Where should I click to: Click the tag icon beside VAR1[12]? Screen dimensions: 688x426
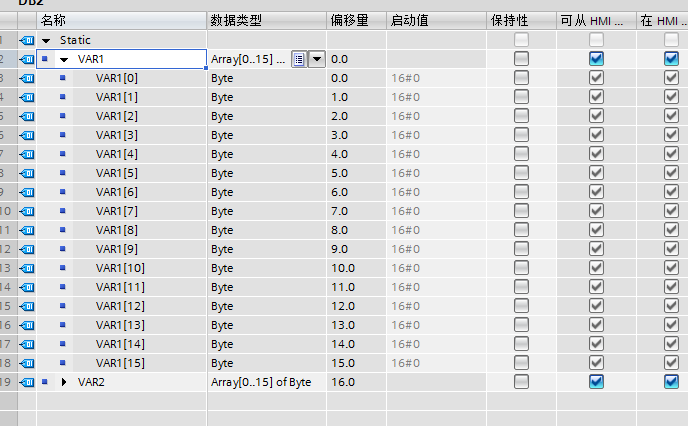click(27, 306)
